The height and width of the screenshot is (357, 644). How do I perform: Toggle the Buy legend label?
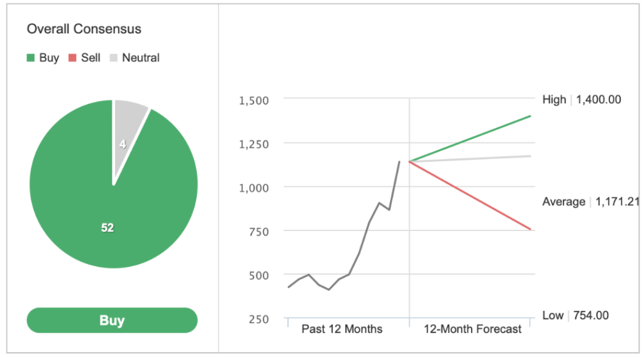coord(49,58)
